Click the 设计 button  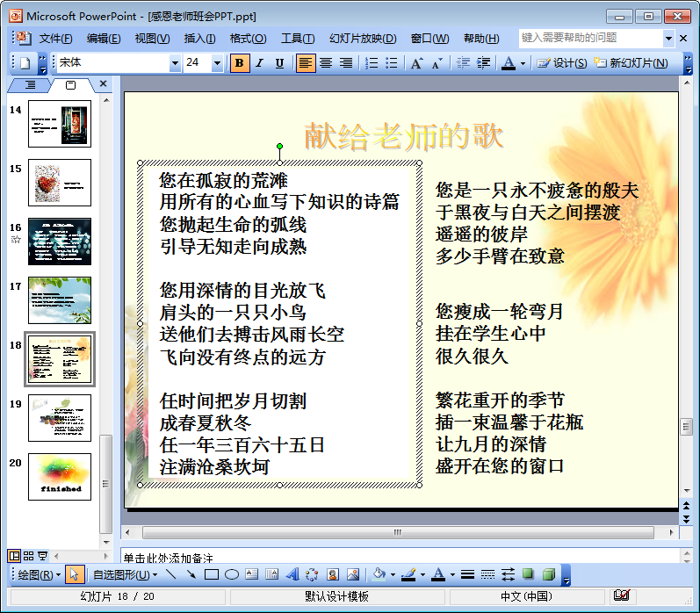(561, 63)
